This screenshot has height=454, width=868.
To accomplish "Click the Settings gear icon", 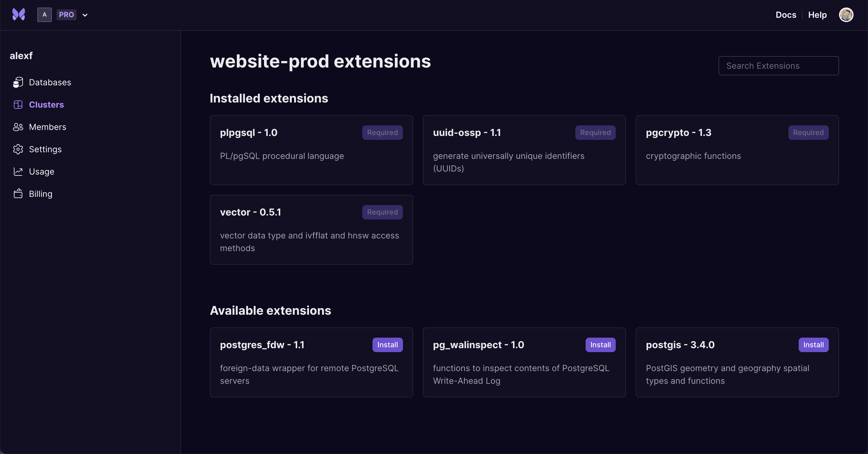I will (18, 149).
